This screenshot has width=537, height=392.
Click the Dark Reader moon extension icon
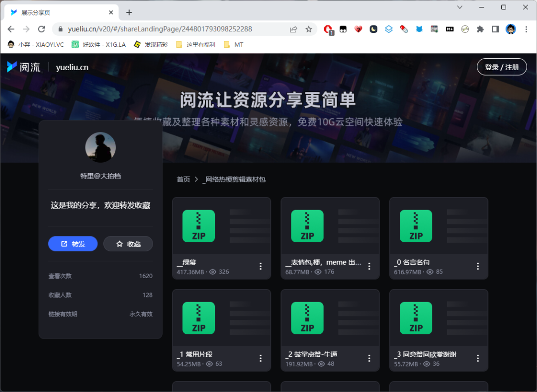(373, 29)
